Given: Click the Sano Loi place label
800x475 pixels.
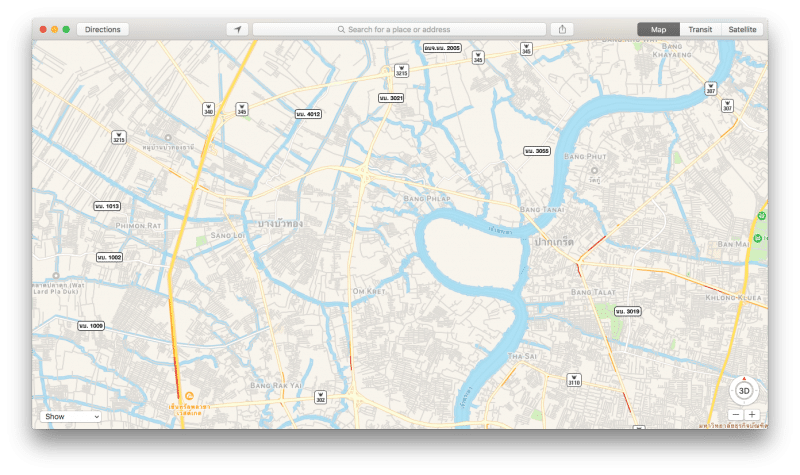Looking at the screenshot, I should pos(228,235).
